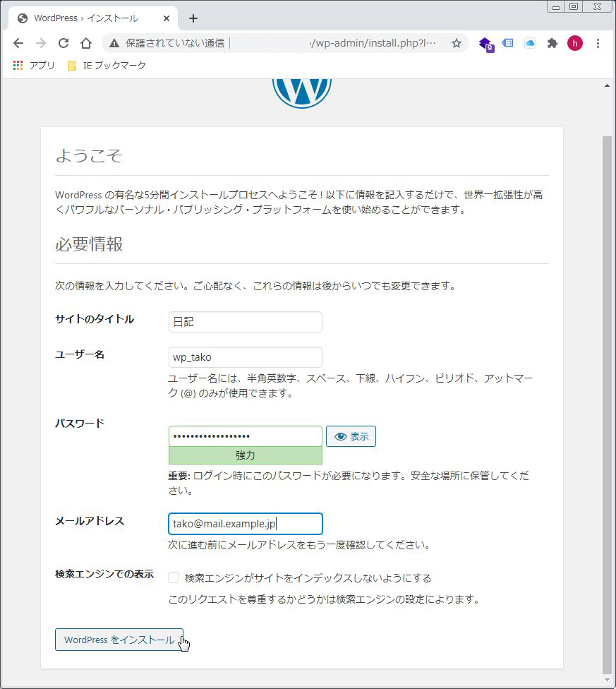Reload the page with the refresh icon
Screen dimensions: 616x689
tap(64, 43)
